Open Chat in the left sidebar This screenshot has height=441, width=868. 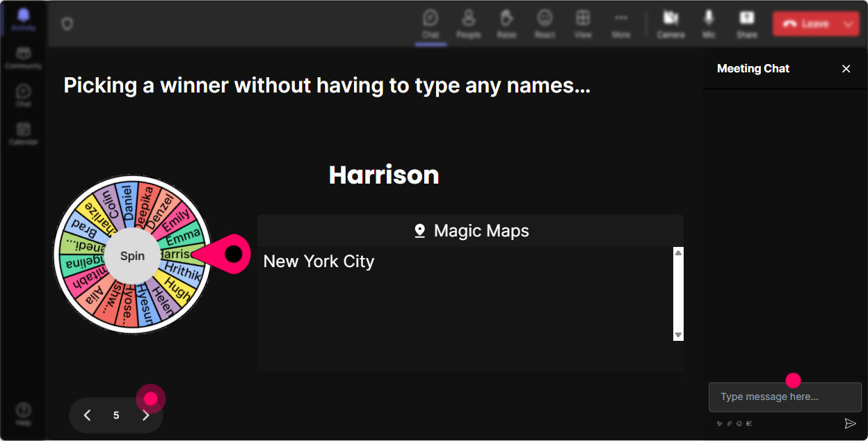click(24, 96)
